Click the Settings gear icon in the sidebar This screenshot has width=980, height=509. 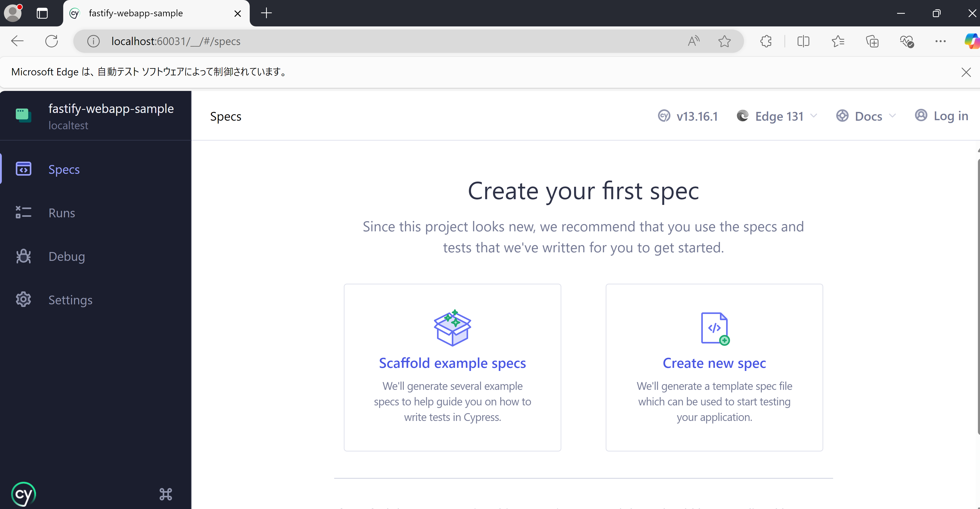(x=23, y=300)
